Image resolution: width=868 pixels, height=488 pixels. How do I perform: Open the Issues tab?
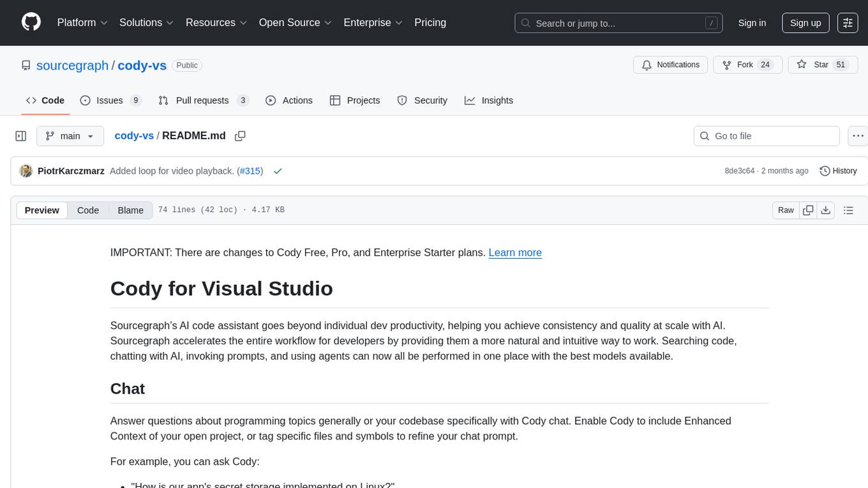(x=110, y=100)
